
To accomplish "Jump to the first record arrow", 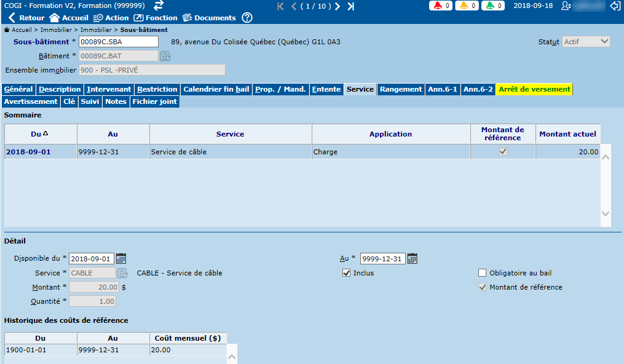I will click(280, 6).
